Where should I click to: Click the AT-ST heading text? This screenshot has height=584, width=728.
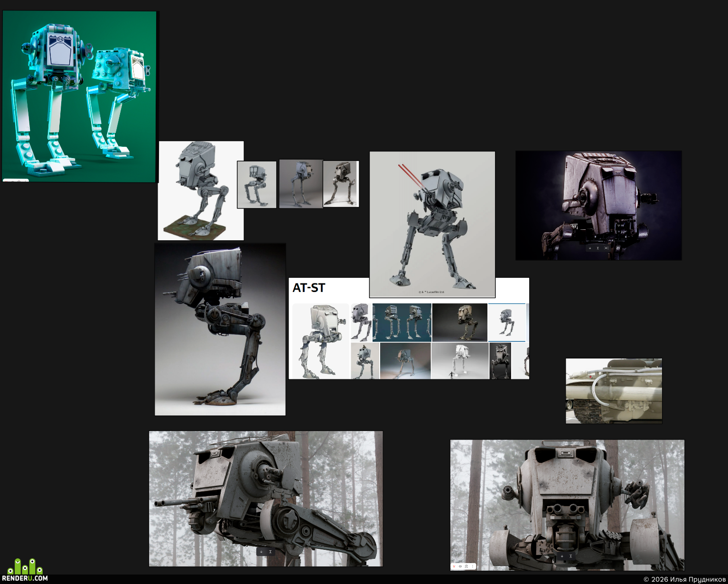pos(308,288)
